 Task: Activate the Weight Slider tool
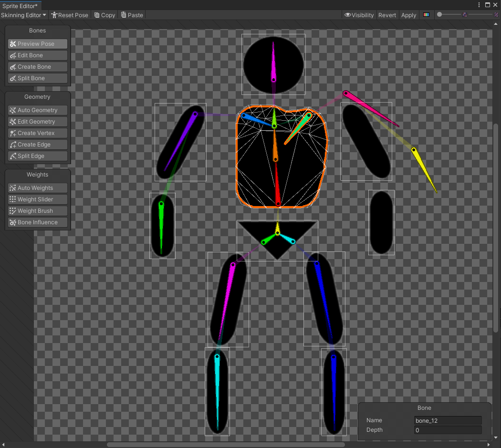point(37,199)
